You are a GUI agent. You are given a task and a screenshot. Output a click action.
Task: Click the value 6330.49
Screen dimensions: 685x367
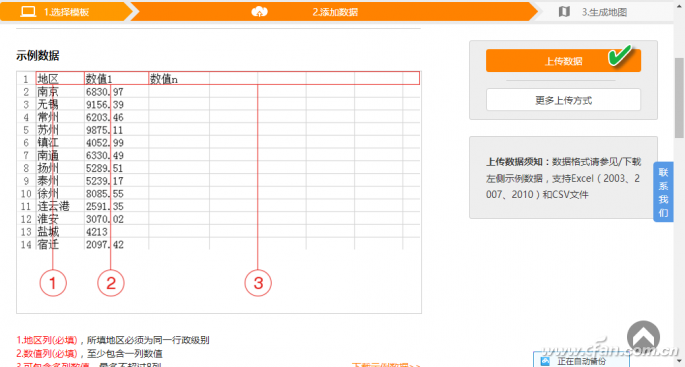click(105, 155)
